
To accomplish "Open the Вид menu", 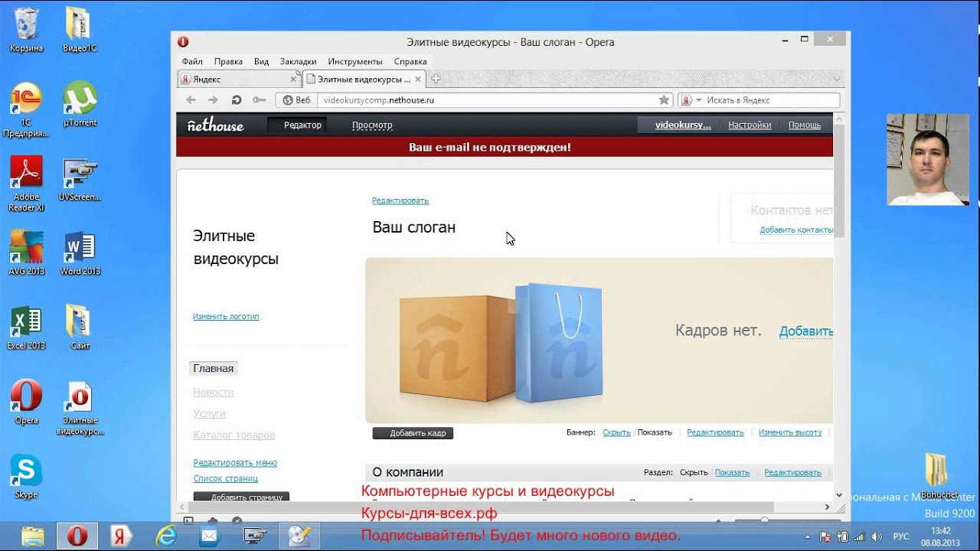I will pos(261,61).
